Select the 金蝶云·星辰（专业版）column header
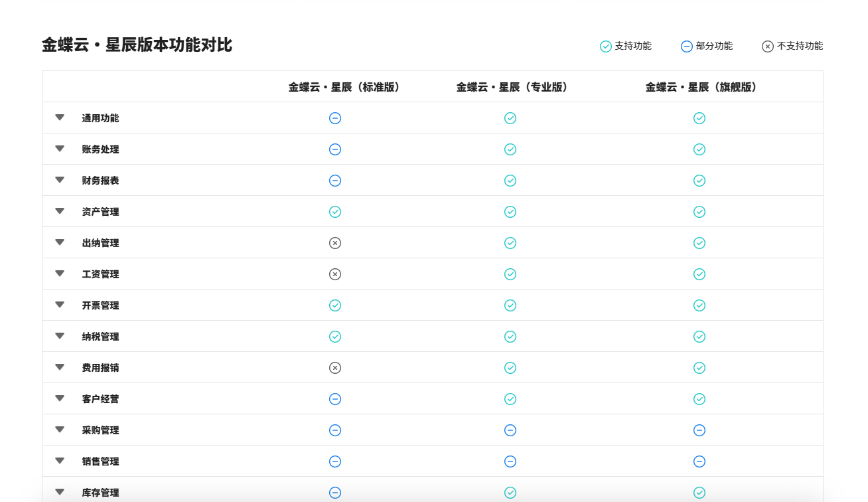868x502 pixels. pos(510,87)
